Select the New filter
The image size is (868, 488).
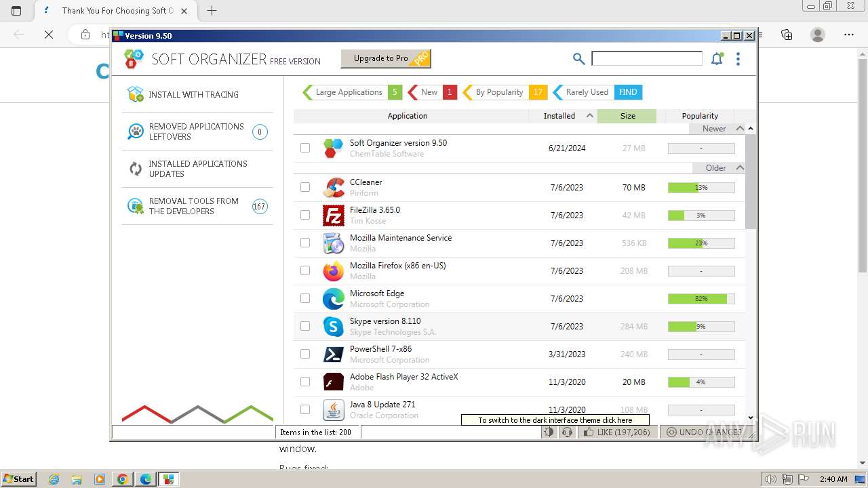tap(432, 92)
